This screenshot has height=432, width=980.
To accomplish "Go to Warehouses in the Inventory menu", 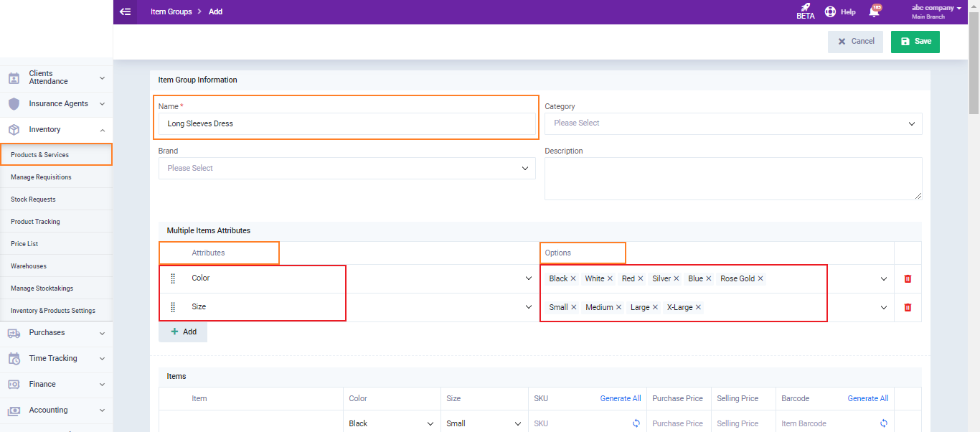I will pos(29,266).
